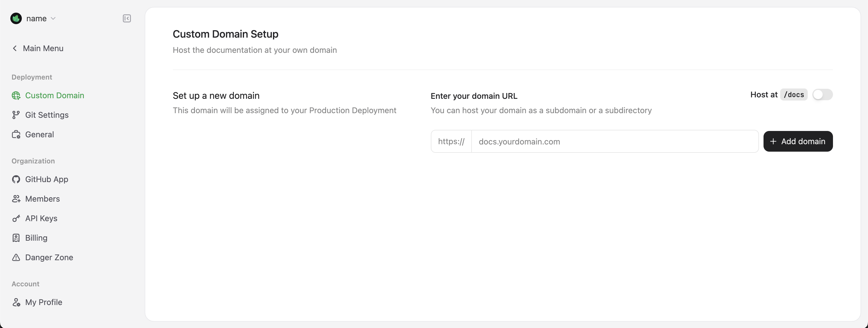
Task: Click the /docs path badge
Action: pos(794,95)
